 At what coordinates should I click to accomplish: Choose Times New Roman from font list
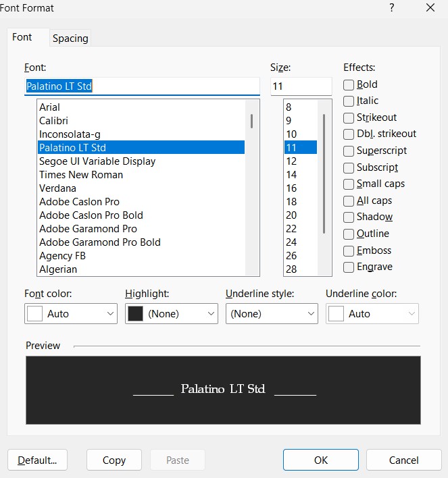click(x=81, y=175)
